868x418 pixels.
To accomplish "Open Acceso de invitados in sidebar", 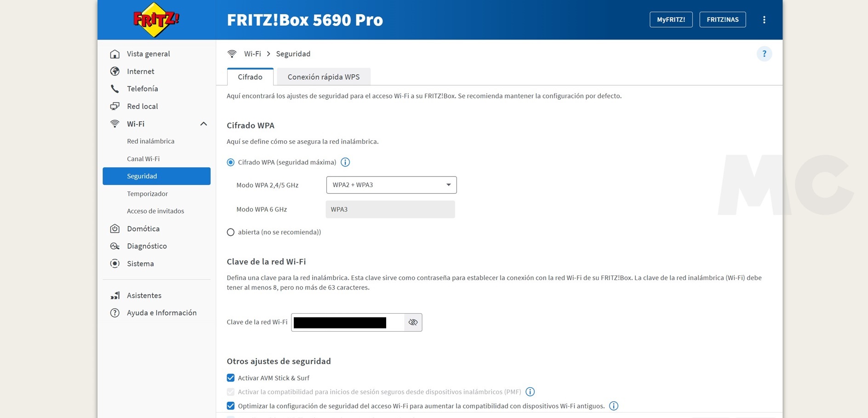I will pyautogui.click(x=155, y=211).
